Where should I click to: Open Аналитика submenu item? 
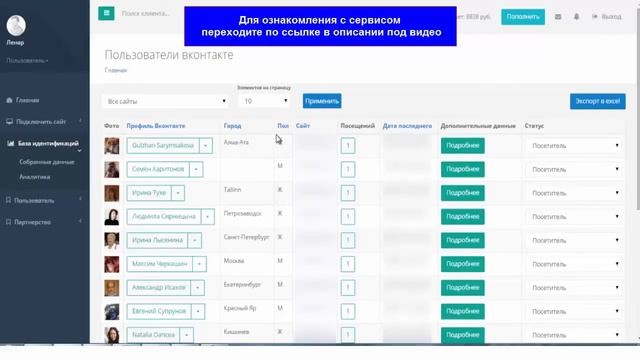pos(35,177)
